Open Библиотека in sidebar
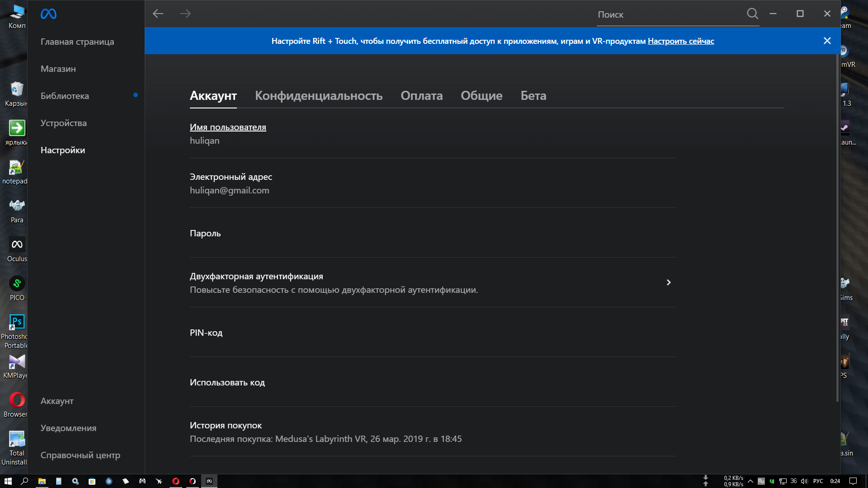 tap(65, 96)
